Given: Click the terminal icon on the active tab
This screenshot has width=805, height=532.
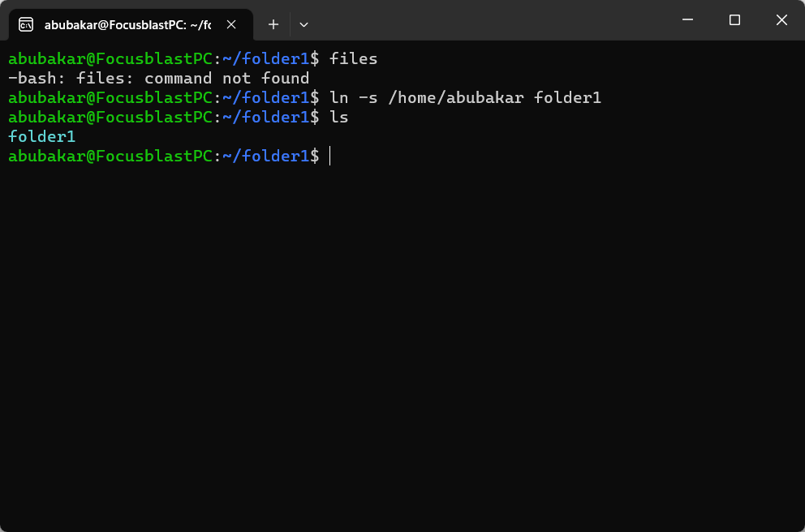Looking at the screenshot, I should 25,24.
